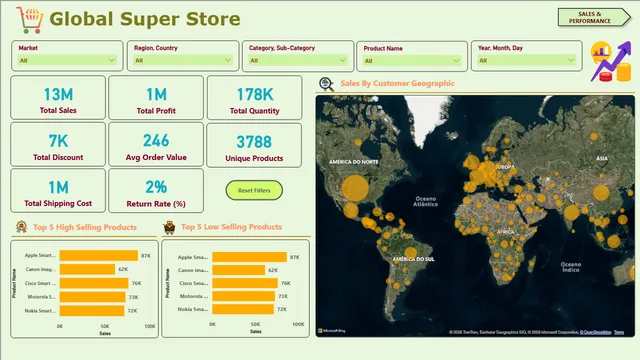The image size is (640, 360).
Task: Open the Category, Sub-Category dropdown
Action: tap(298, 60)
